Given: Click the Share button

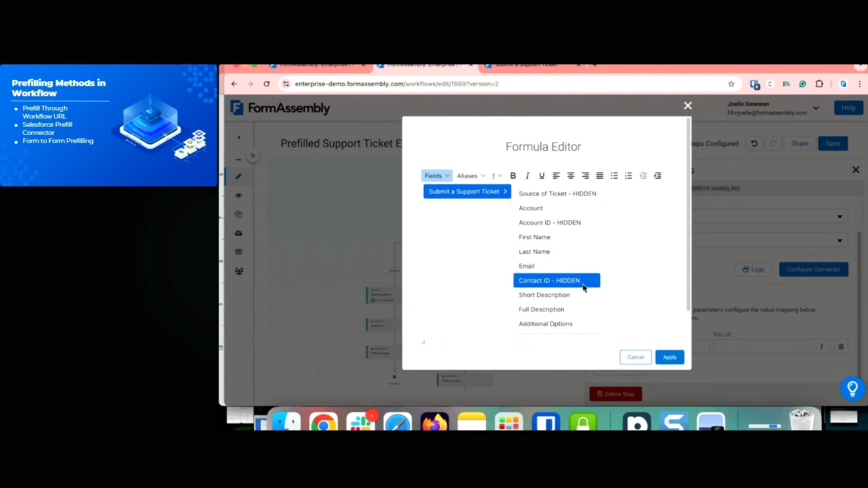Looking at the screenshot, I should (x=800, y=144).
